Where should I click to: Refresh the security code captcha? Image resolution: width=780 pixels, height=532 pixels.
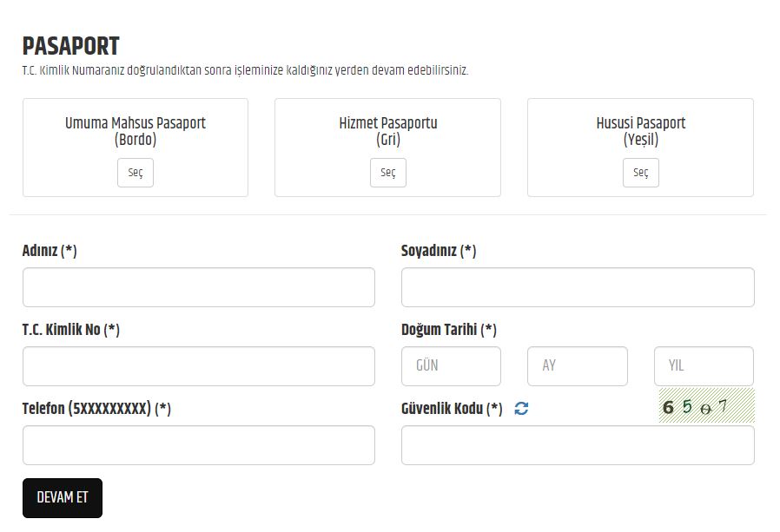tap(521, 409)
